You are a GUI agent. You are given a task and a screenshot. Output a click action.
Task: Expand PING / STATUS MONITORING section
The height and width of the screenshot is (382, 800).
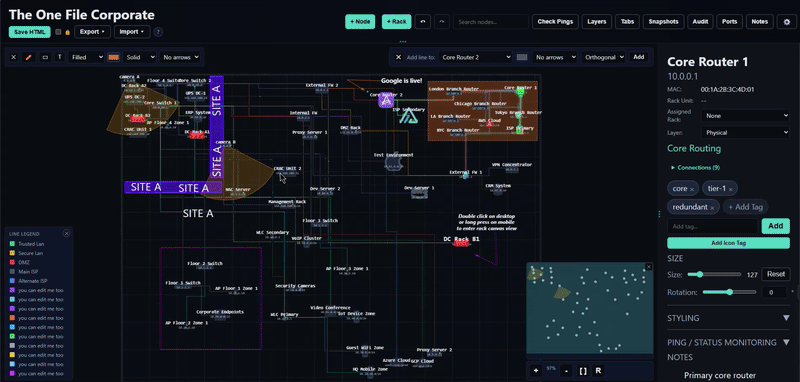[x=728, y=342]
